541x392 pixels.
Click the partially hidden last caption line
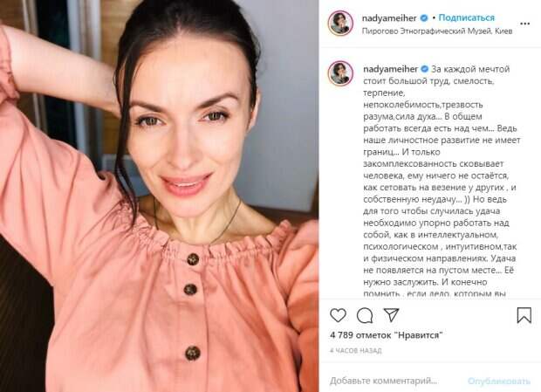(x=435, y=293)
